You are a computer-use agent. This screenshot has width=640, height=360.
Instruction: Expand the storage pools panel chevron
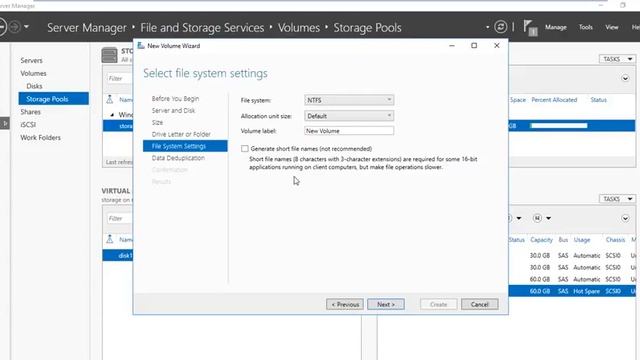pos(625,78)
